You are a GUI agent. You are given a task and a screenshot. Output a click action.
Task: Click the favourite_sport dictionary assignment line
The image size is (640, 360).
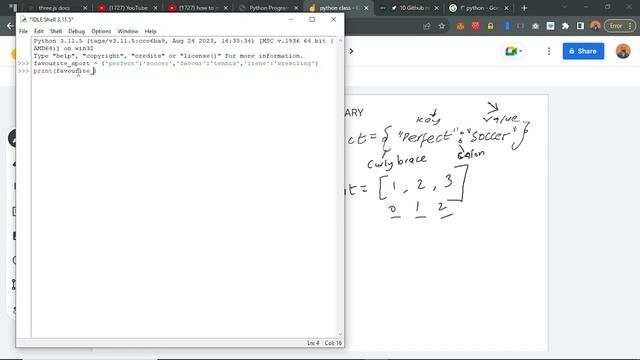pos(176,63)
